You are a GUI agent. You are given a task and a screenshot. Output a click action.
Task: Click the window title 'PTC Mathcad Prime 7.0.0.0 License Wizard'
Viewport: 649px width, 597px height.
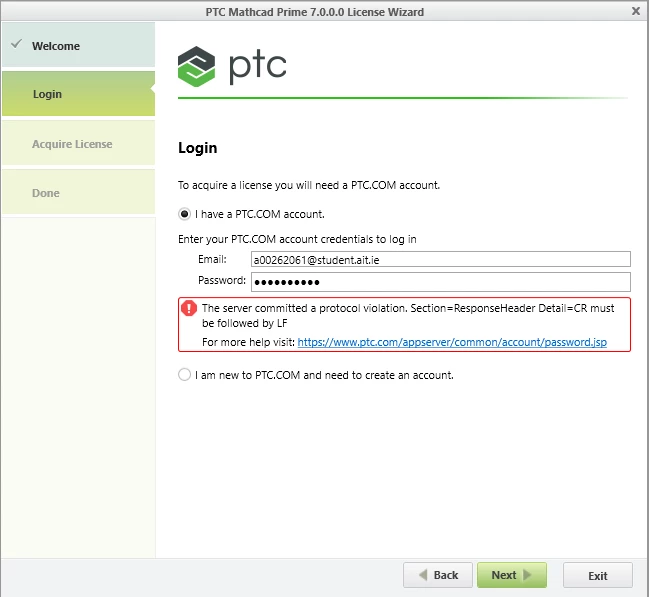(315, 12)
